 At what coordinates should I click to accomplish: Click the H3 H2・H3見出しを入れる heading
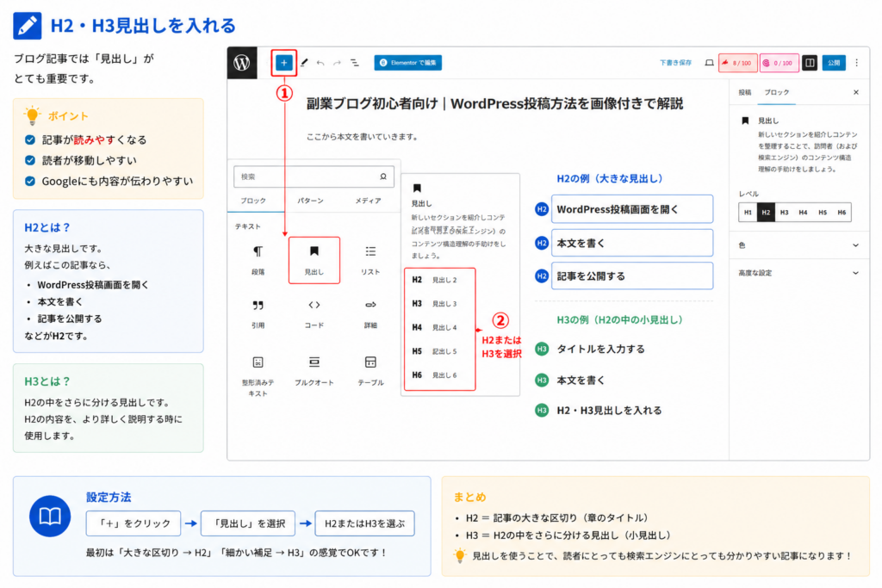coord(609,411)
